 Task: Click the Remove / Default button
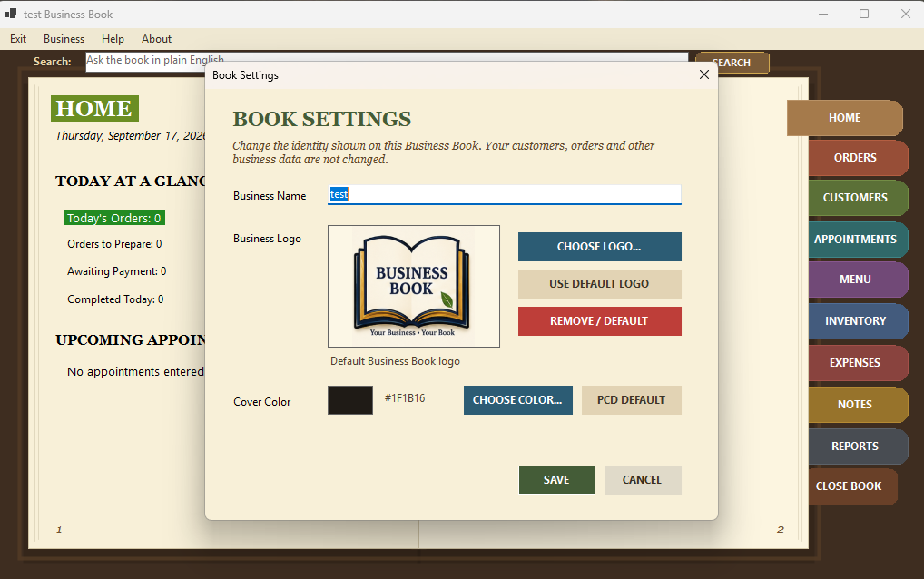(x=599, y=321)
